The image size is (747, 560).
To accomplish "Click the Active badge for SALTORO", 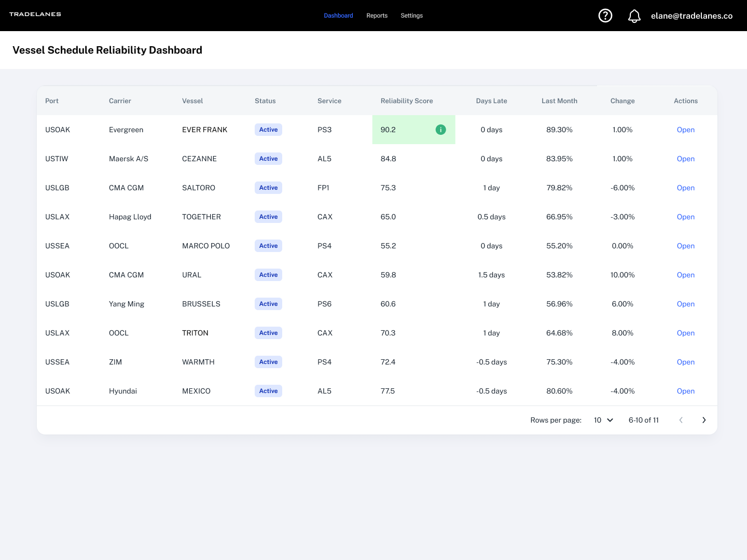I will (268, 188).
